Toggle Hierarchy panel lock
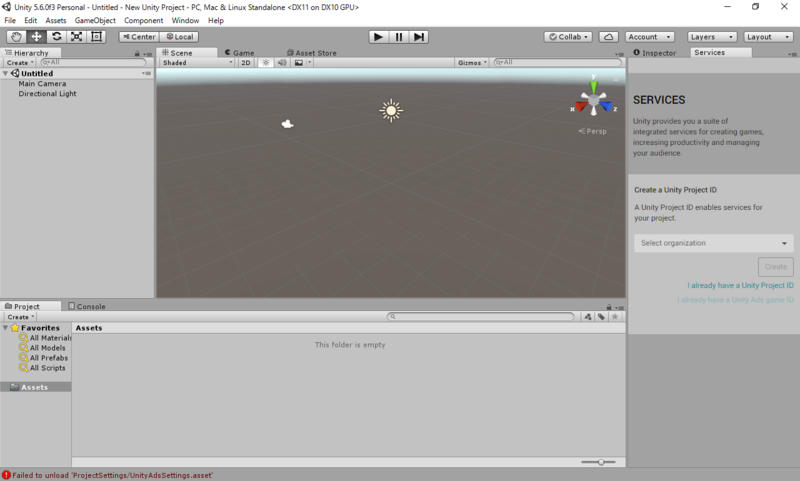 137,53
